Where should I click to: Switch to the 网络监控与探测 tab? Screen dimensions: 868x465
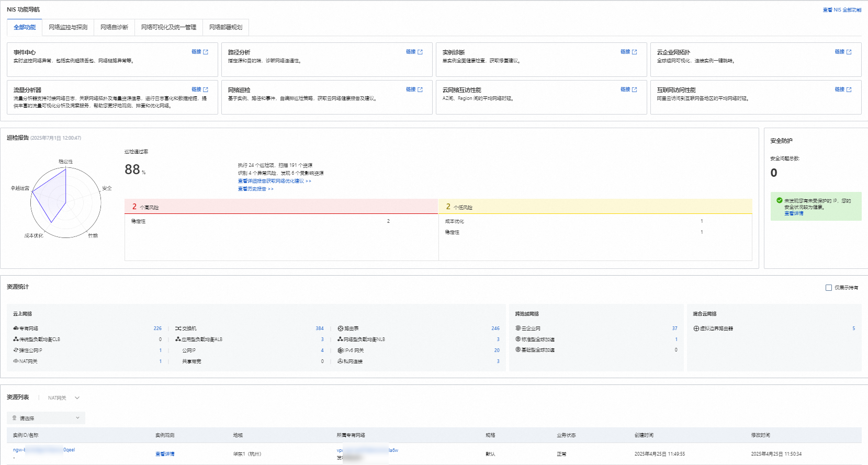click(x=68, y=27)
